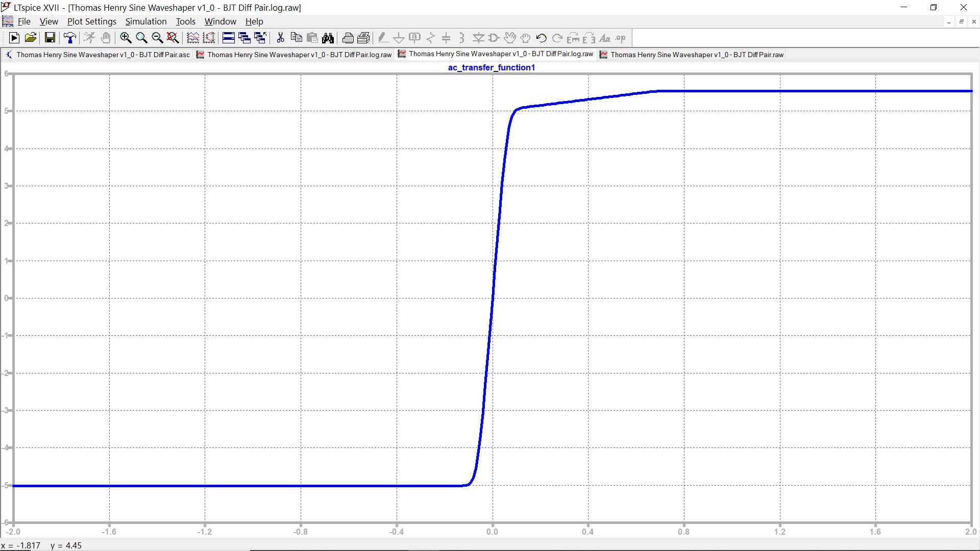Open the Plot Settings menu

click(92, 21)
